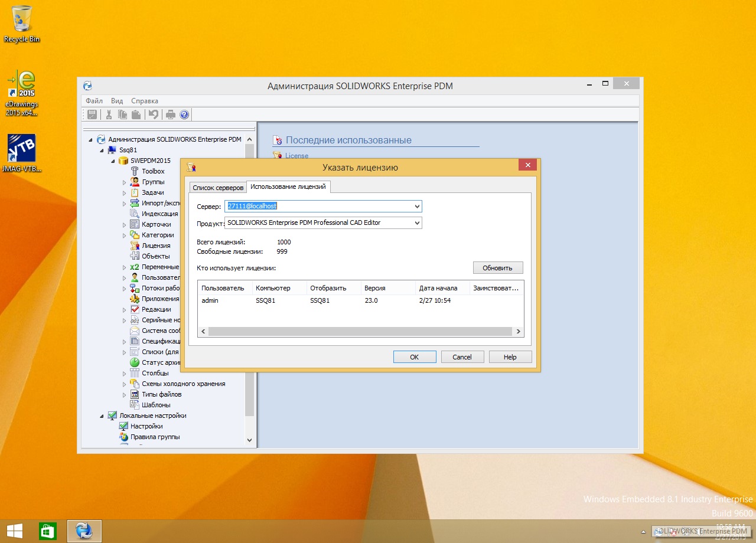Click the Статус архива green clock icon
This screenshot has width=756, height=543.
coord(135,362)
